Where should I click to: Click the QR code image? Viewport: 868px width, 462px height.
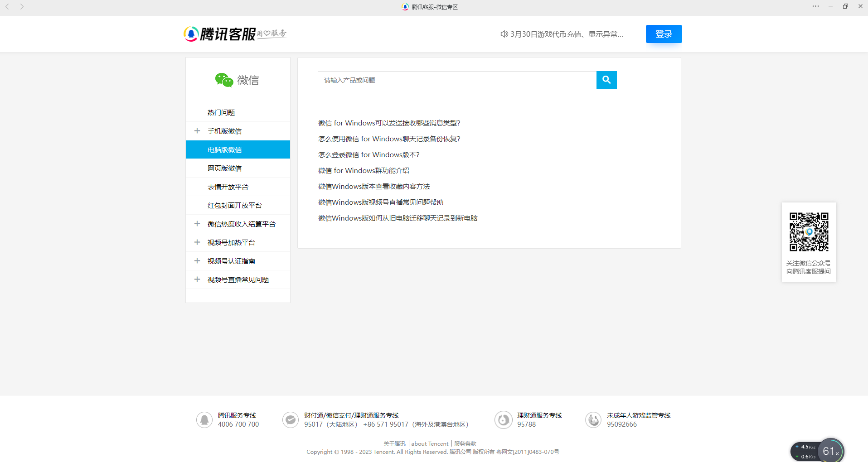tap(809, 232)
